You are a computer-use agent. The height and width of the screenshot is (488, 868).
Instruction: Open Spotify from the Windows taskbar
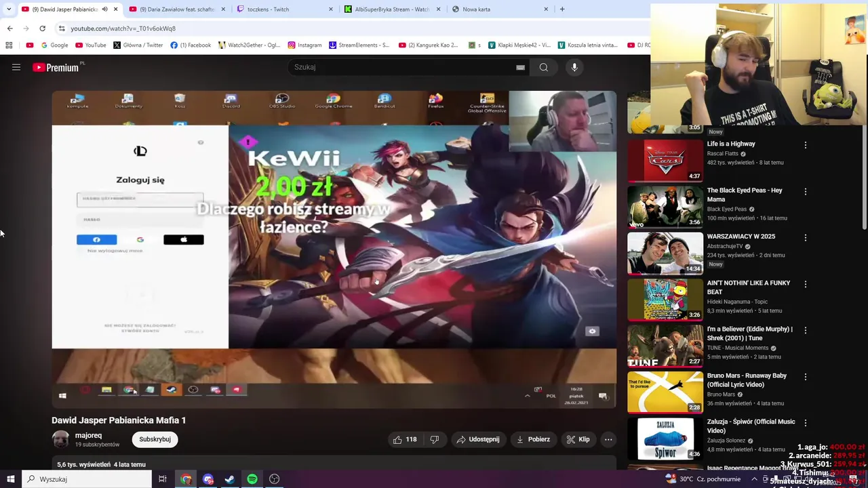pyautogui.click(x=252, y=479)
